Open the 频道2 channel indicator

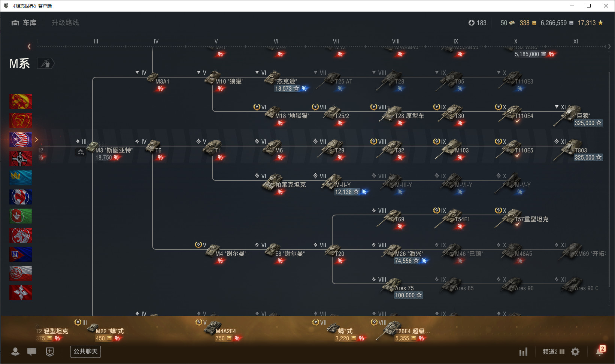(554, 352)
